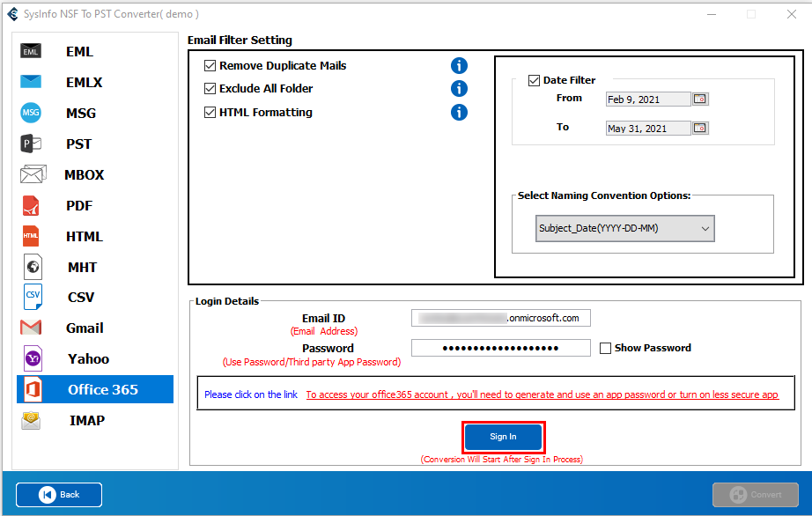Uncheck Remove Duplicate Mails checkbox
This screenshot has width=812, height=516.
210,66
